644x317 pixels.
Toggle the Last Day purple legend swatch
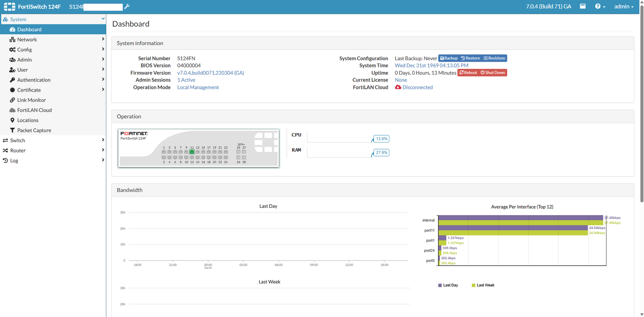click(440, 285)
